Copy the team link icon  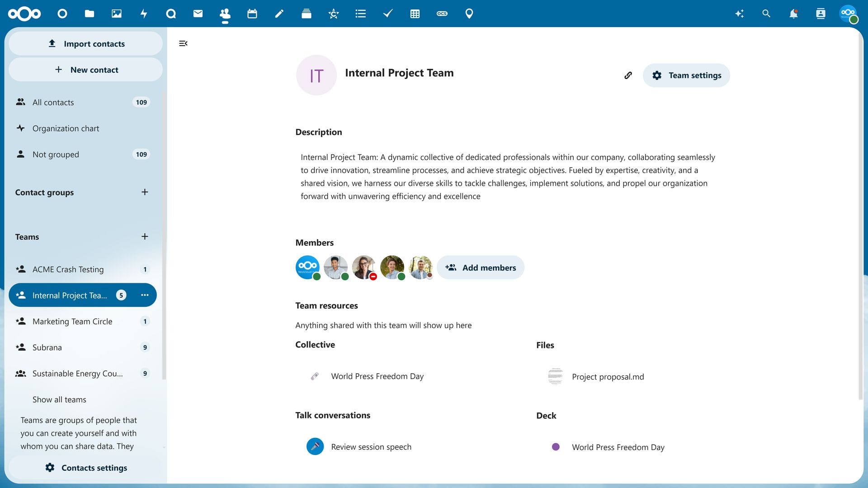point(628,75)
